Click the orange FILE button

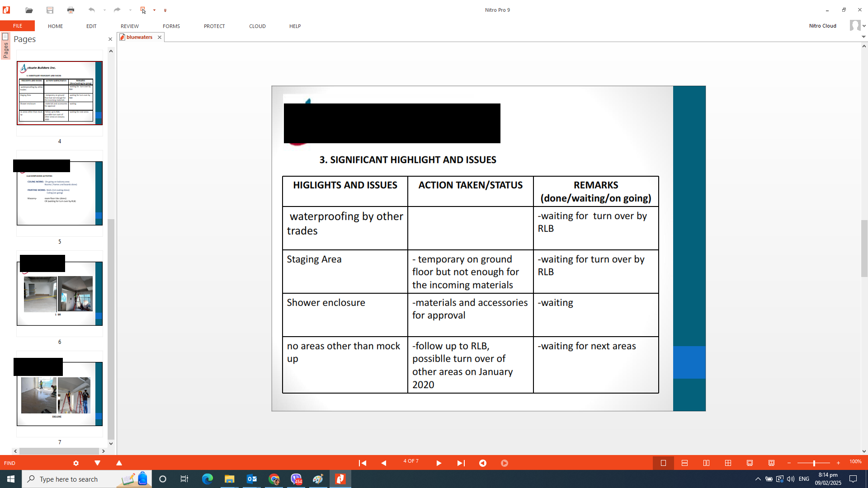pos(18,26)
